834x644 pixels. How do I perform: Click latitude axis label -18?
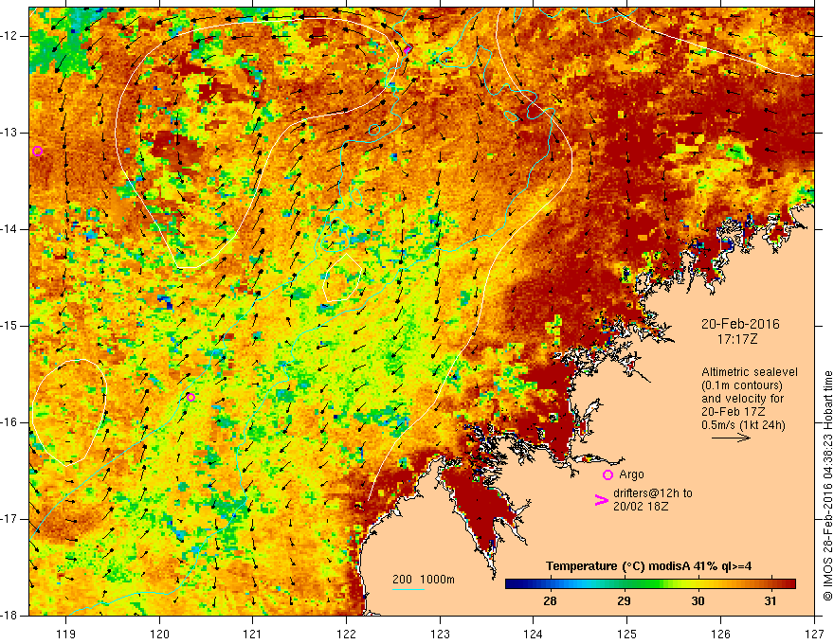coord(9,616)
